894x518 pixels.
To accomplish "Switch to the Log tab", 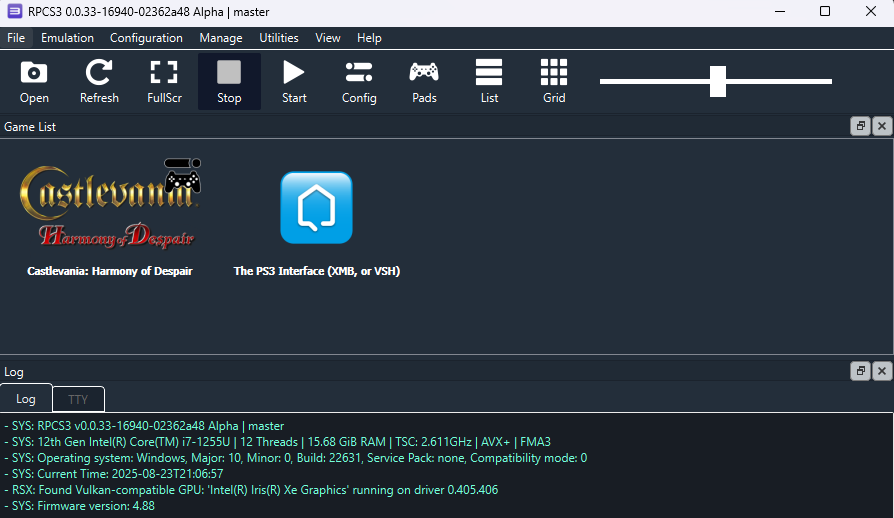I will coord(26,399).
